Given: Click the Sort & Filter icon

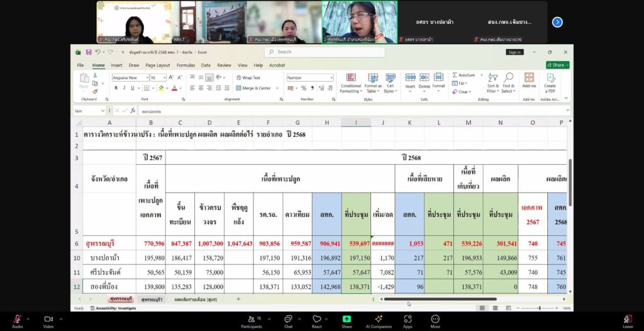Looking at the screenshot, I should pyautogui.click(x=492, y=78).
